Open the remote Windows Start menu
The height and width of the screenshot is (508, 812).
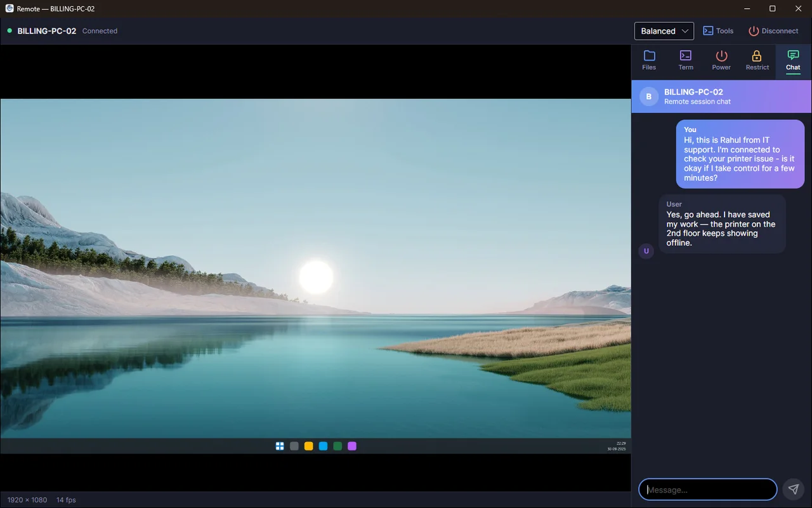coord(280,446)
